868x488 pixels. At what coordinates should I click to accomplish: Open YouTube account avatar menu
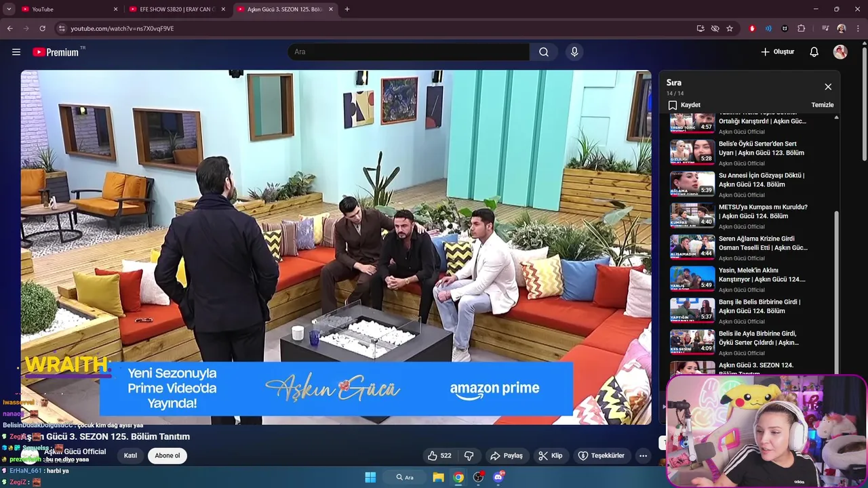(x=840, y=52)
